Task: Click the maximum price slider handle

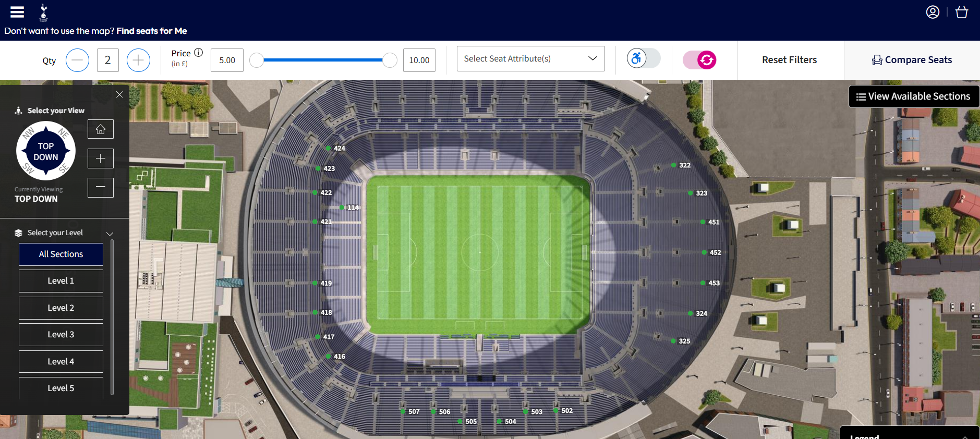Action: [x=390, y=60]
